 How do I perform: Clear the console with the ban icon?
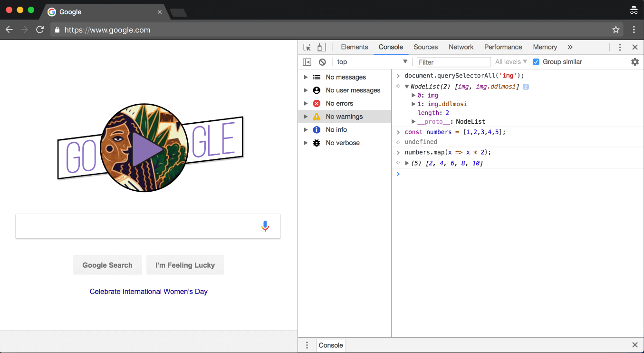[x=322, y=62]
